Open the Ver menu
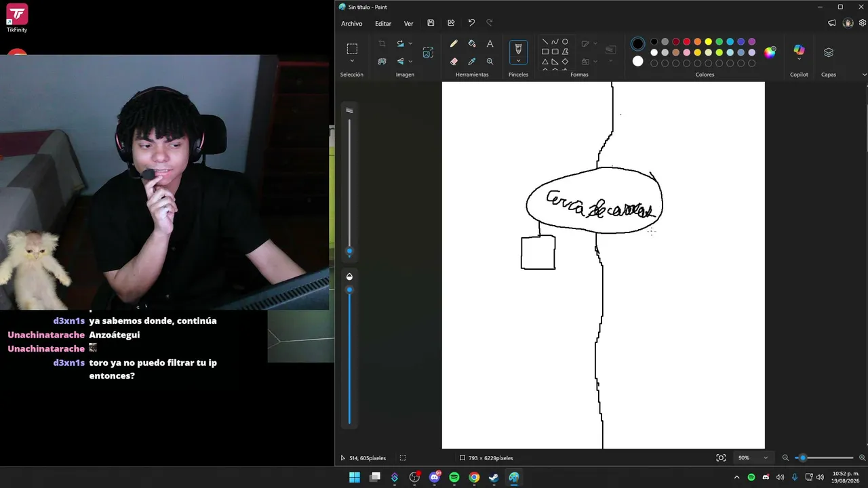The image size is (868, 488). (408, 23)
